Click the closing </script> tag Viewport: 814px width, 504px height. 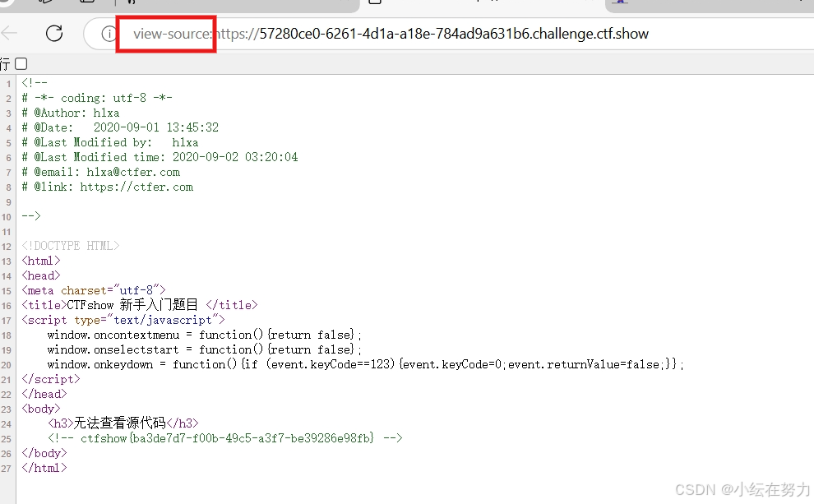[51, 379]
